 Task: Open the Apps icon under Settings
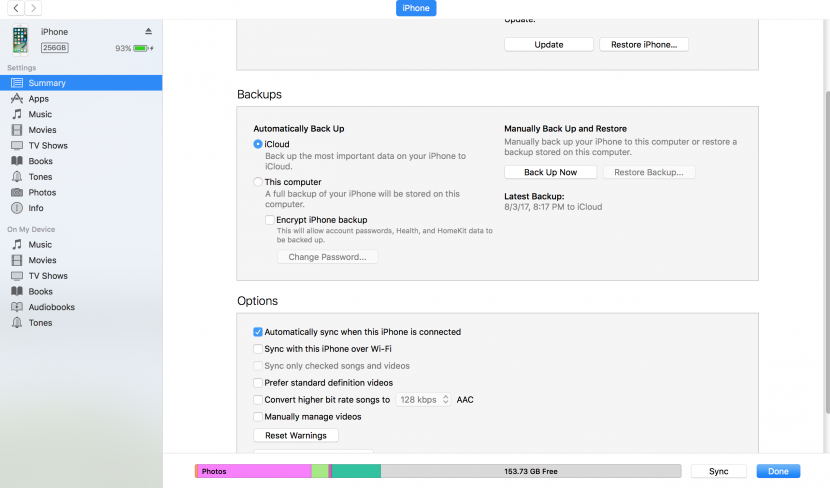point(17,98)
